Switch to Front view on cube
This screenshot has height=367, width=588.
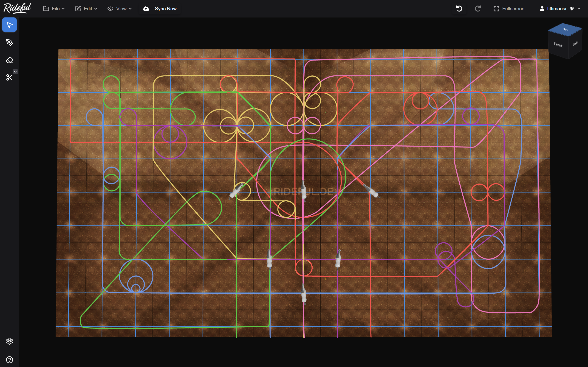point(558,45)
